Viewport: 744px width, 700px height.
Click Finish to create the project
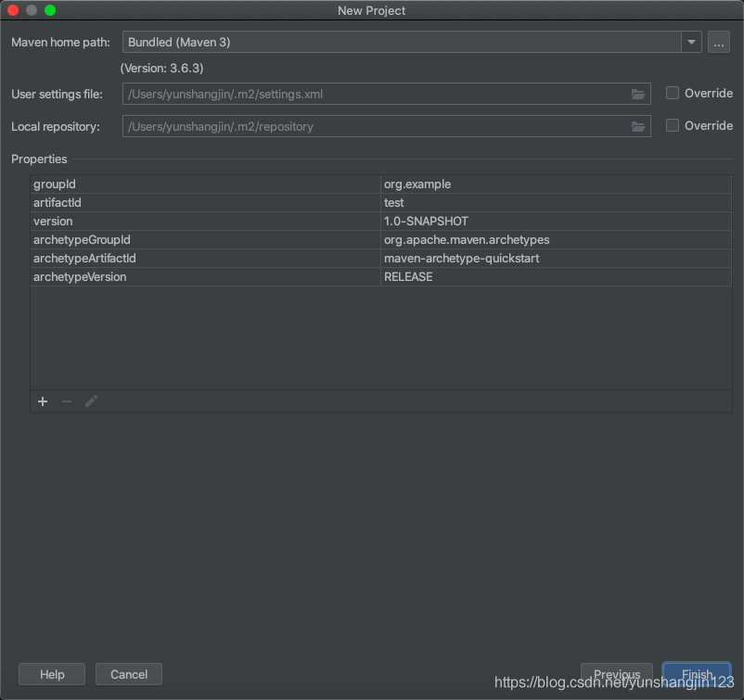pos(697,674)
